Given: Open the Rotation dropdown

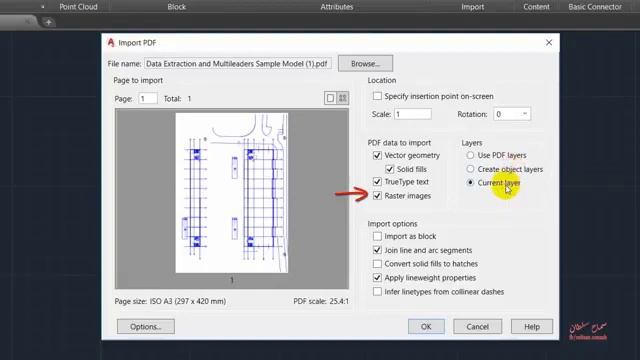Looking at the screenshot, I should tap(512, 114).
